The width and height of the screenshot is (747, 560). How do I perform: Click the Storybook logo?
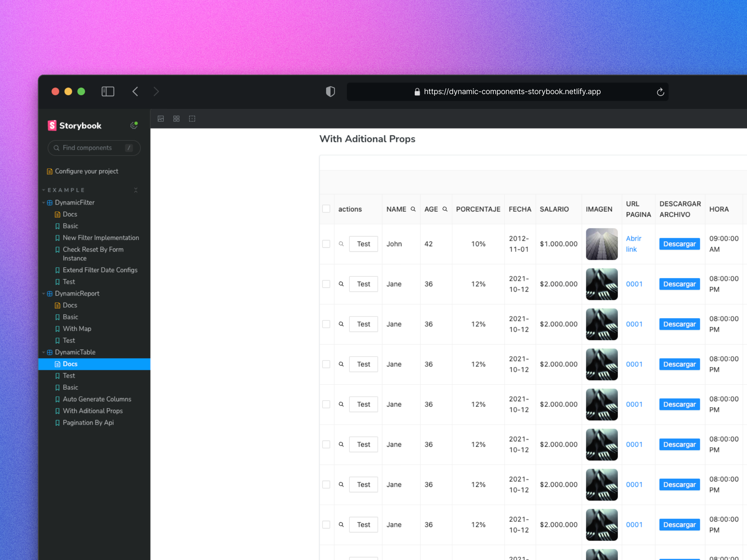tap(74, 126)
